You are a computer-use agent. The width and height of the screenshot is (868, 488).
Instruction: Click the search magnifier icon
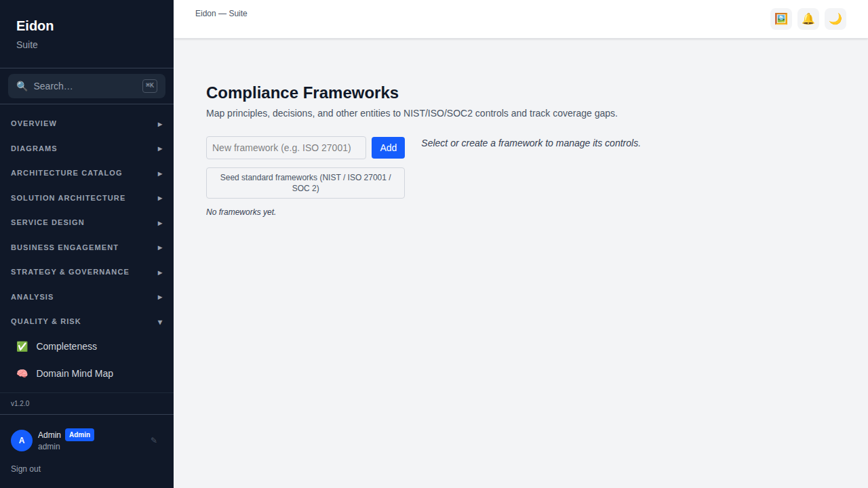(22, 86)
